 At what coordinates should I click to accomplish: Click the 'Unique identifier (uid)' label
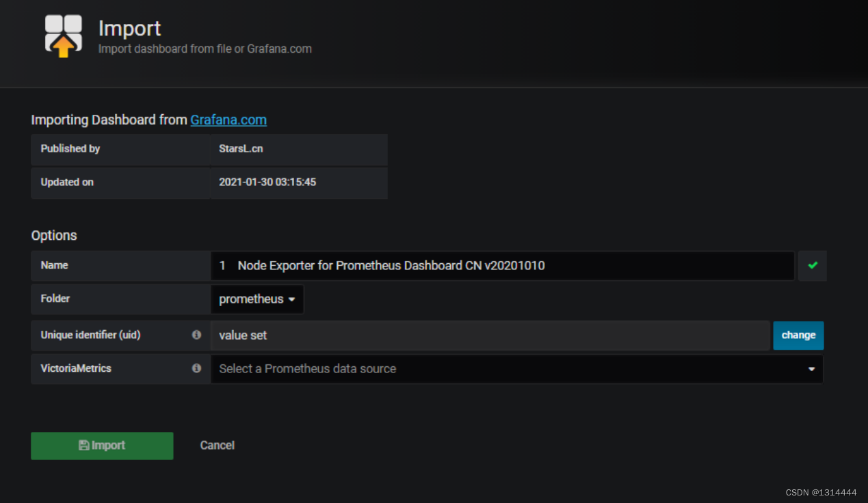(x=90, y=335)
